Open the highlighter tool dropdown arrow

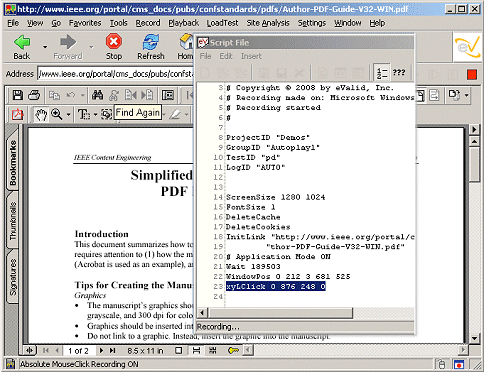(x=186, y=115)
